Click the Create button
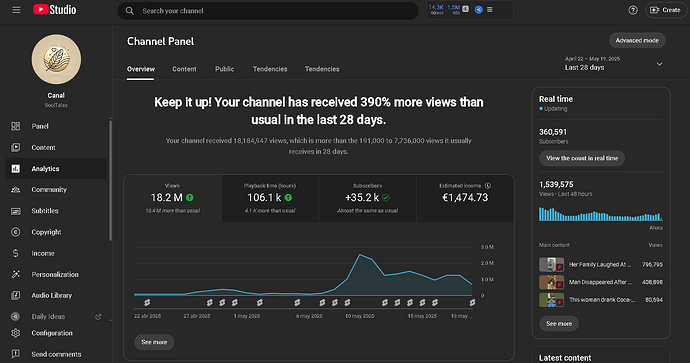 click(665, 10)
